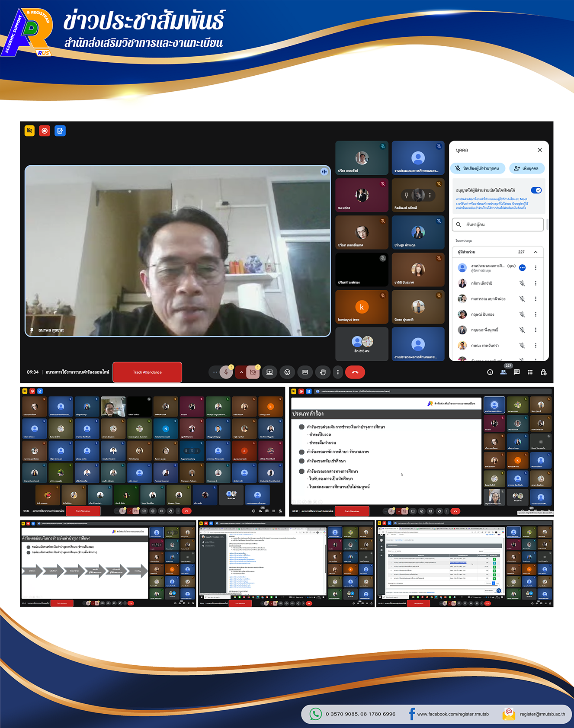The height and width of the screenshot is (728, 574).
Task: Open the chat panel from bottom right icons
Action: [516, 372]
